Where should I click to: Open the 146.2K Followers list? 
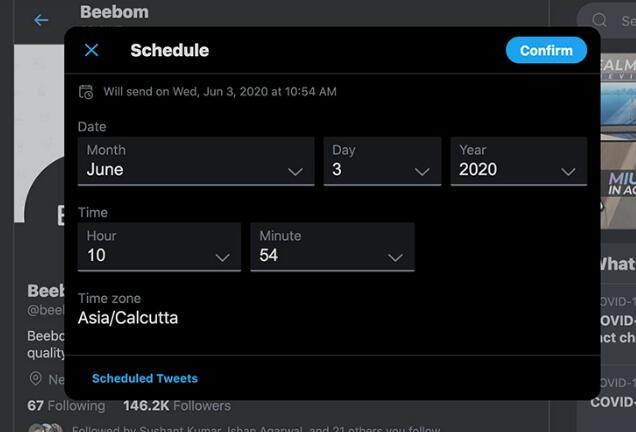pos(177,406)
